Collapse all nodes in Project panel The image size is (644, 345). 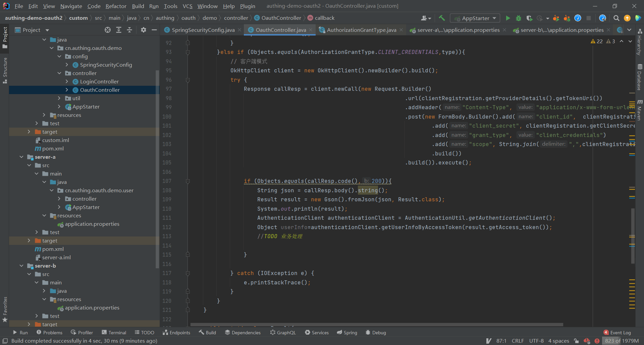pyautogui.click(x=129, y=30)
